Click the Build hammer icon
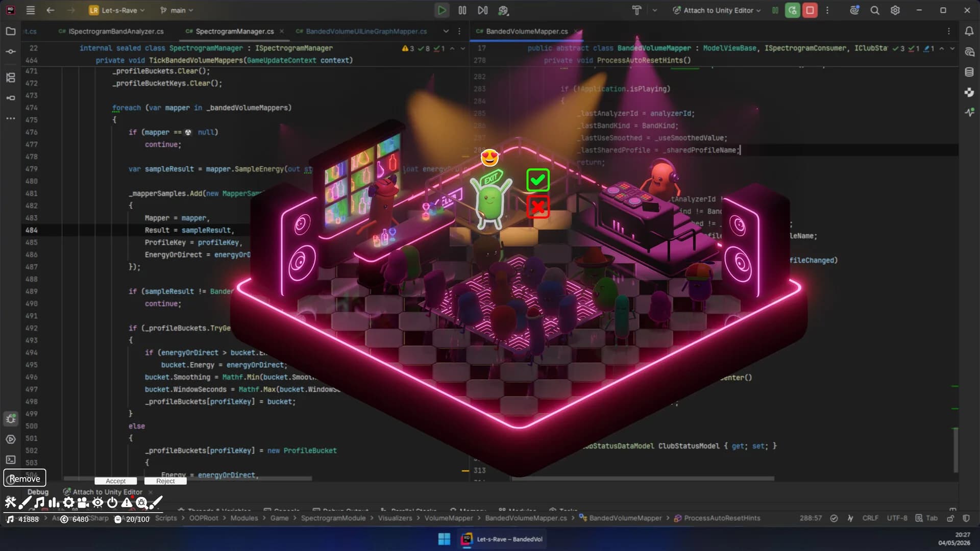Image resolution: width=980 pixels, height=551 pixels. click(x=636, y=10)
